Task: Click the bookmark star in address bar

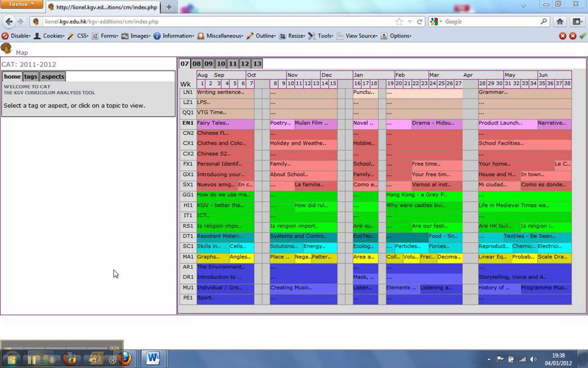Action: point(399,22)
